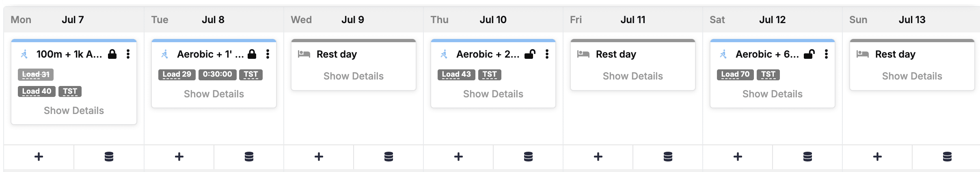The image size is (980, 172).
Task: Click the plus icon under Monday Jul 7
Action: point(39,157)
